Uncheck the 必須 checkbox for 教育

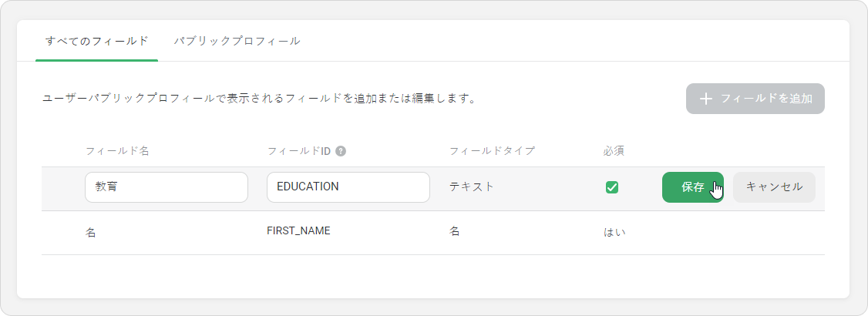[612, 187]
